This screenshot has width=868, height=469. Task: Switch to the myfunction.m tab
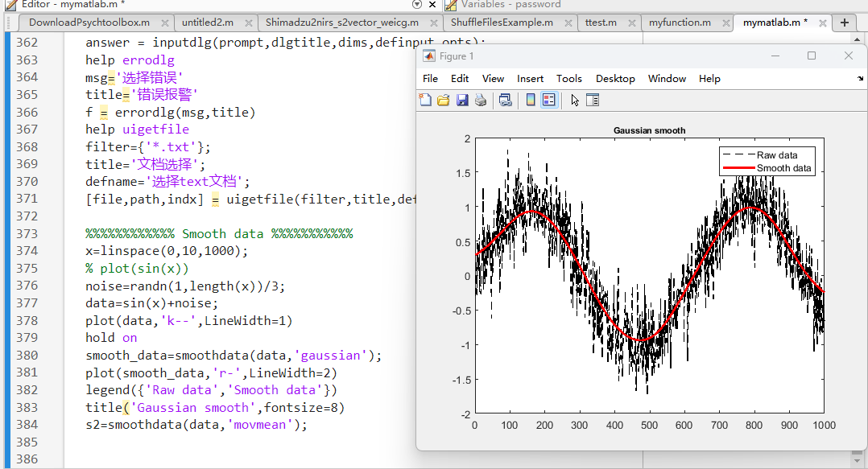[x=680, y=23]
